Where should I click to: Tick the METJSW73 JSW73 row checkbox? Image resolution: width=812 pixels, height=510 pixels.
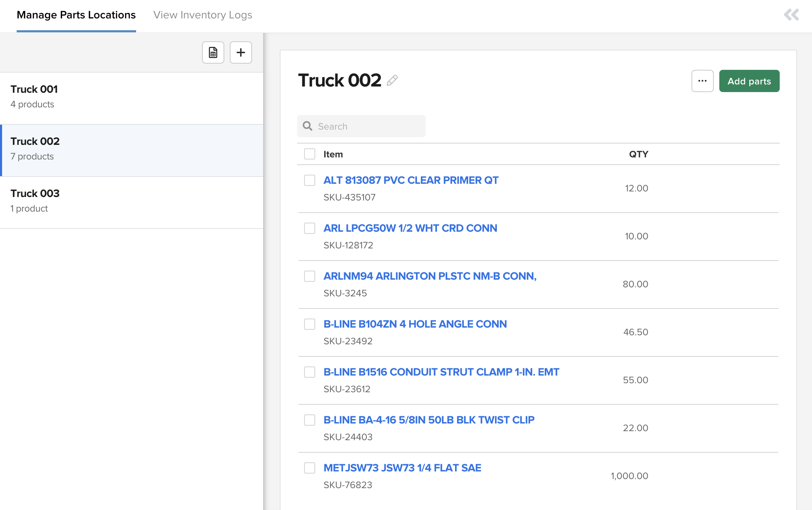click(309, 468)
